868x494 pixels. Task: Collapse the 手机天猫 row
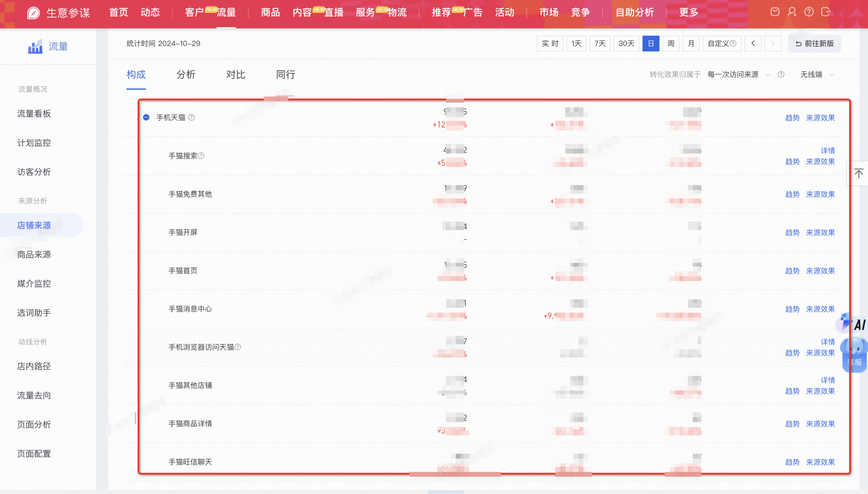coord(146,117)
